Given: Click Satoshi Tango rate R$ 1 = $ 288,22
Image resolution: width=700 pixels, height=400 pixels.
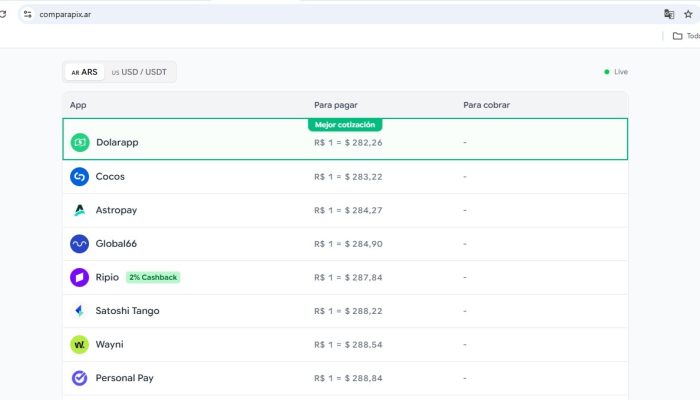Looking at the screenshot, I should click(348, 311).
